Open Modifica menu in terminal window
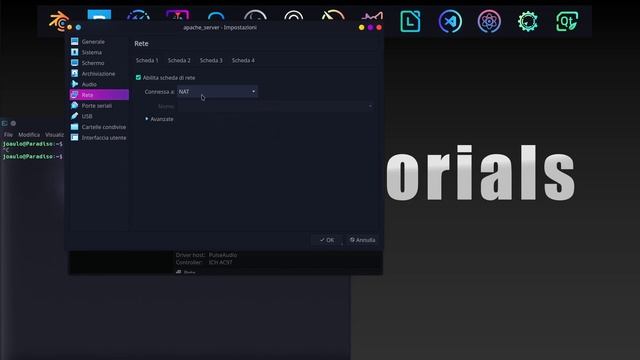The width and height of the screenshot is (640, 360). 29,134
